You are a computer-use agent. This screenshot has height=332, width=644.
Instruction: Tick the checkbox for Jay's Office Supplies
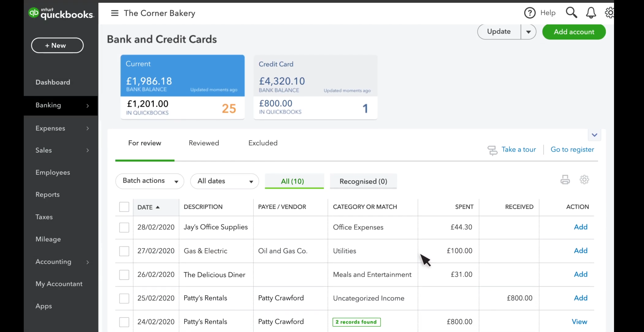(124, 227)
